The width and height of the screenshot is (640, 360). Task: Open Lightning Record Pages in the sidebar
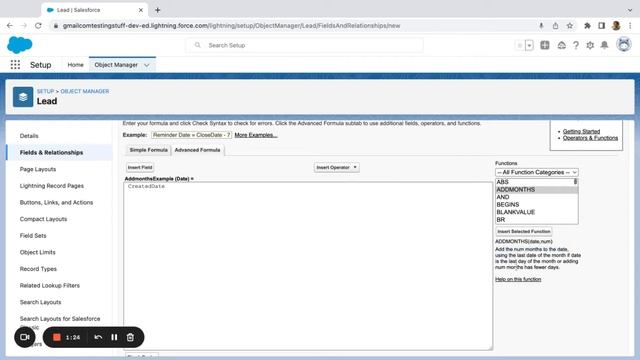click(x=52, y=186)
